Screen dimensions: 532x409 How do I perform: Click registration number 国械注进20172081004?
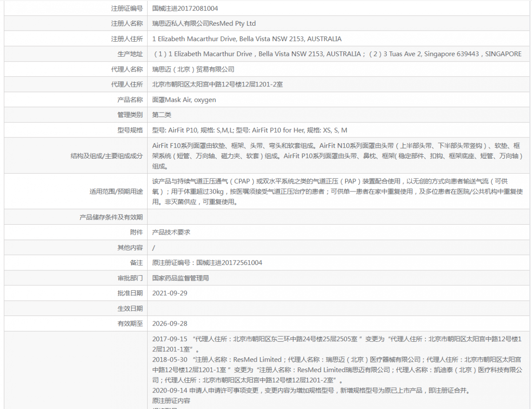tap(185, 8)
